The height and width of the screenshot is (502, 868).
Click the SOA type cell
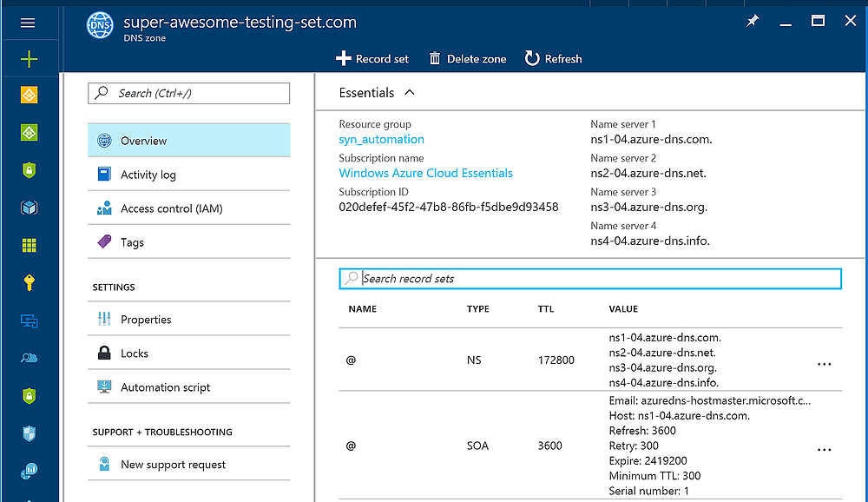(x=477, y=446)
